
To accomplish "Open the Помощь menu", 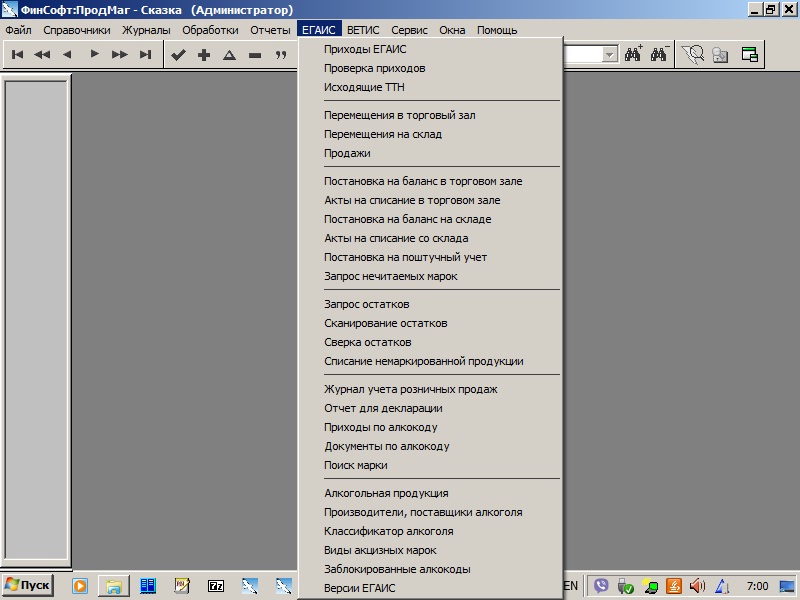I will tap(497, 30).
